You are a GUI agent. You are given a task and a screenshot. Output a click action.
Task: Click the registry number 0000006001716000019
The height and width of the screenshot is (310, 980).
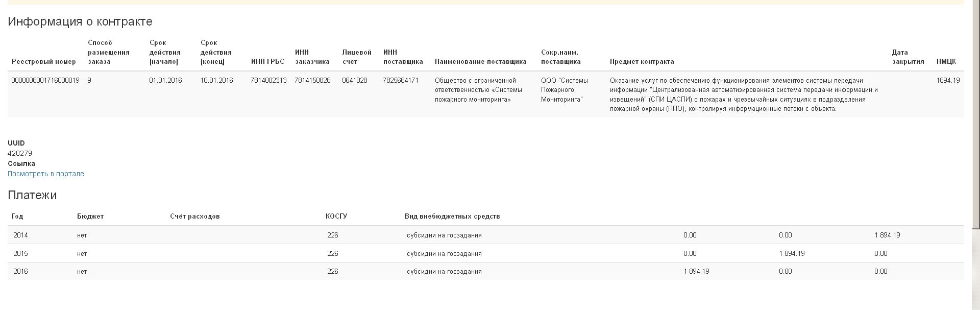(45, 81)
